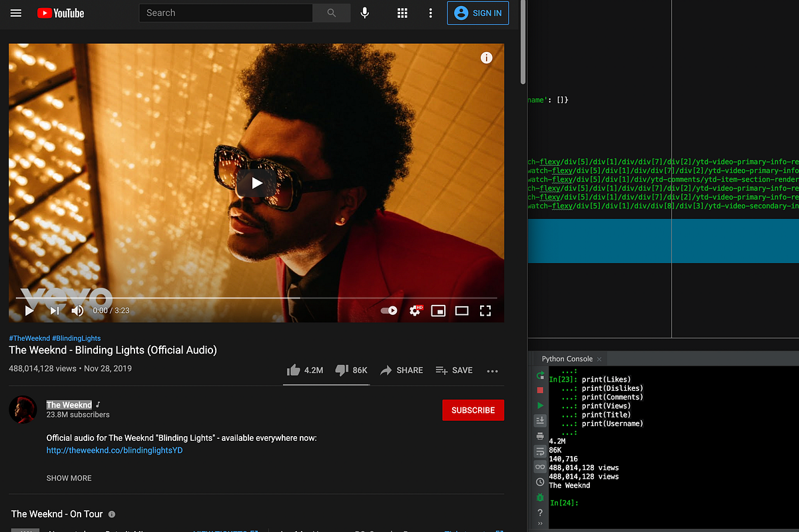Reveal hidden console toolbar icons with the chevrons

pos(539,522)
